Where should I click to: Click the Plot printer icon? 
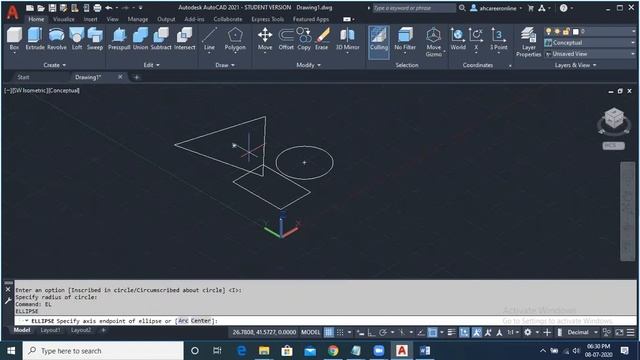97,8
